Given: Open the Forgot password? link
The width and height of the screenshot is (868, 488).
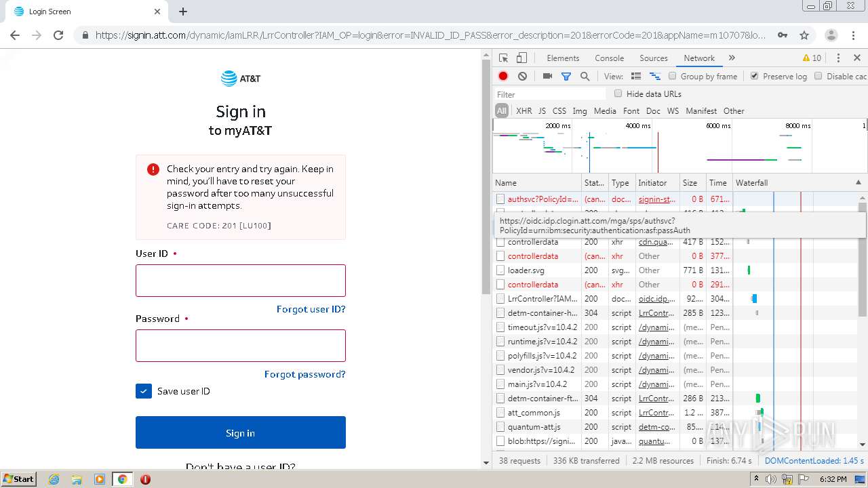Looking at the screenshot, I should click(x=305, y=374).
